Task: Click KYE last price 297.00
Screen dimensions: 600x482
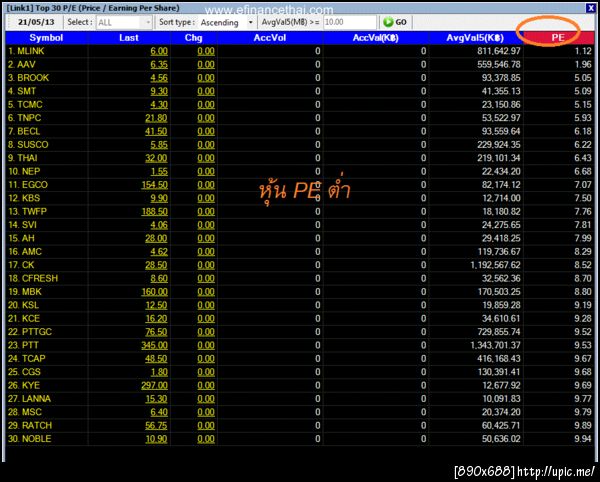Action: 155,386
